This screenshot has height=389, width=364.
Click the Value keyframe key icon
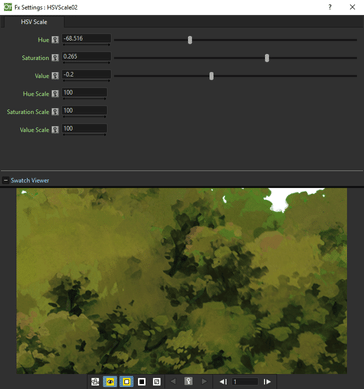click(55, 76)
